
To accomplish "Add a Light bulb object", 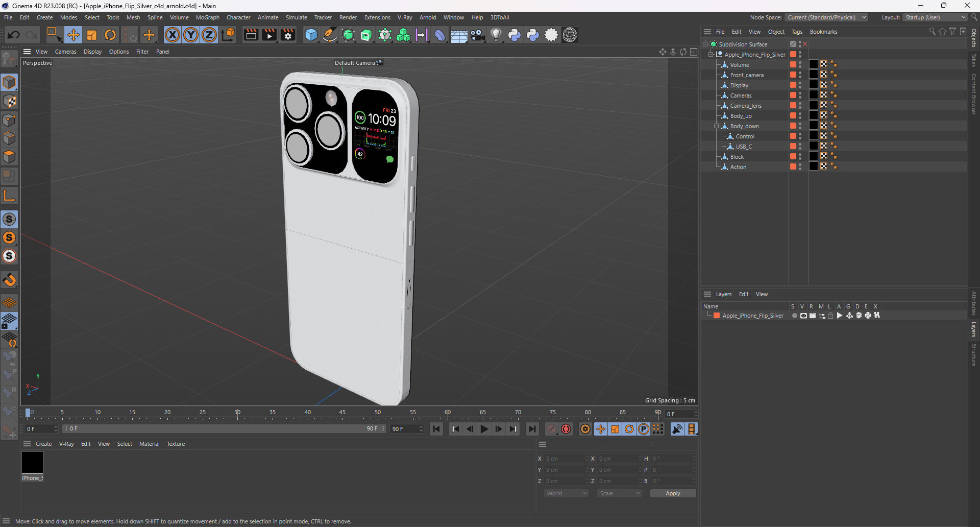I will click(496, 35).
